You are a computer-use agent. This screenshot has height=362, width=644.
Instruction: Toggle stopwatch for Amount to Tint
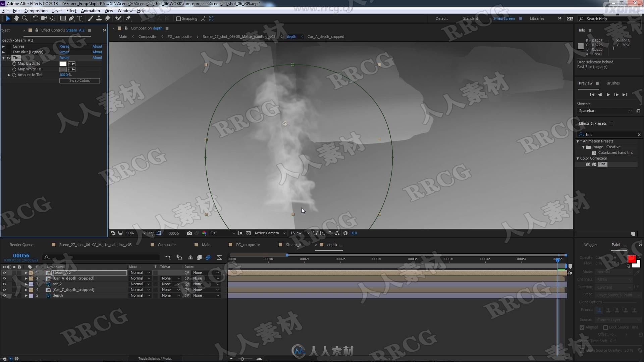coord(14,75)
